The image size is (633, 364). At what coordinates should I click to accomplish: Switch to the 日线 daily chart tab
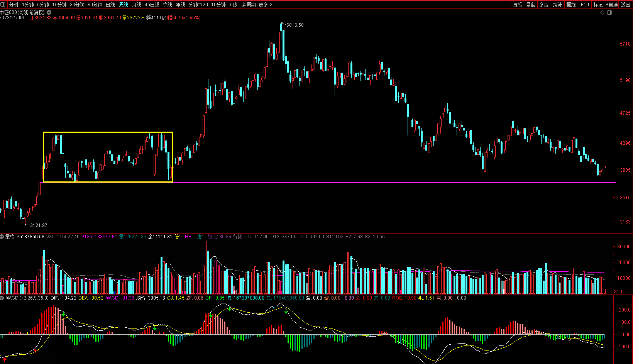click(x=110, y=5)
